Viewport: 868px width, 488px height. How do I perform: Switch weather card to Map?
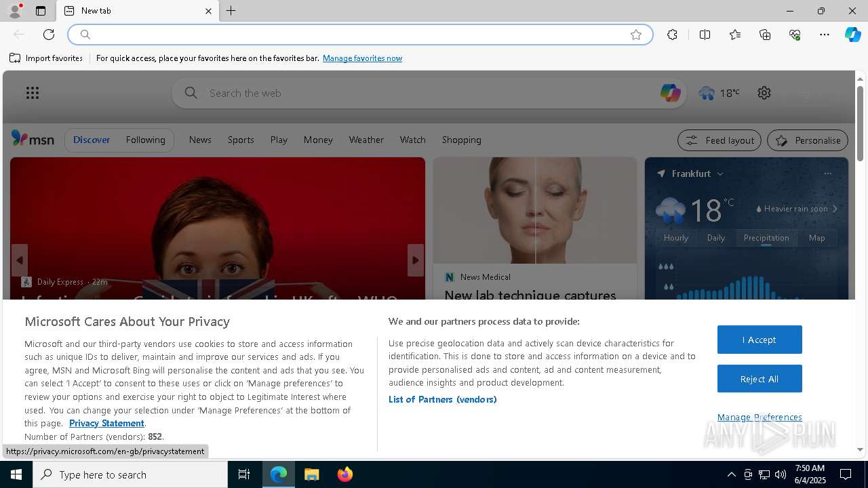[x=817, y=238]
